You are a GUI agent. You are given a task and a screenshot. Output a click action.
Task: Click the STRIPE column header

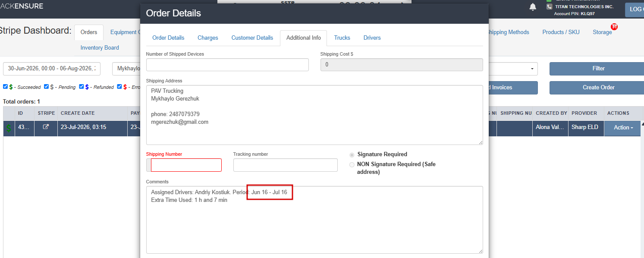click(46, 113)
